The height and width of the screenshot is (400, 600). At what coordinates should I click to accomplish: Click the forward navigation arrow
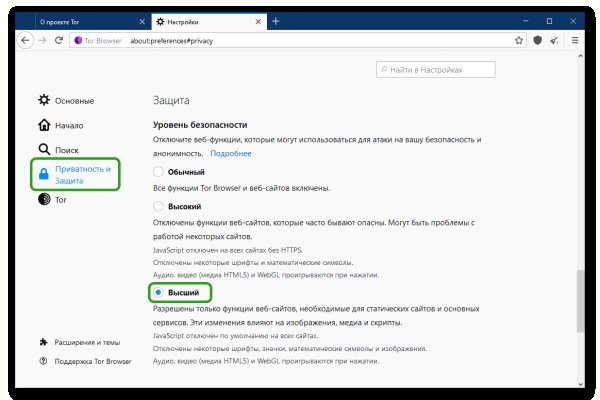click(43, 40)
